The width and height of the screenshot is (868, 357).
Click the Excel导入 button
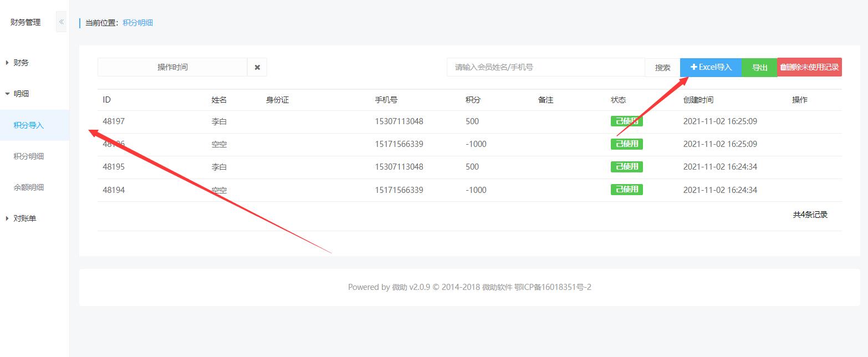pyautogui.click(x=711, y=67)
